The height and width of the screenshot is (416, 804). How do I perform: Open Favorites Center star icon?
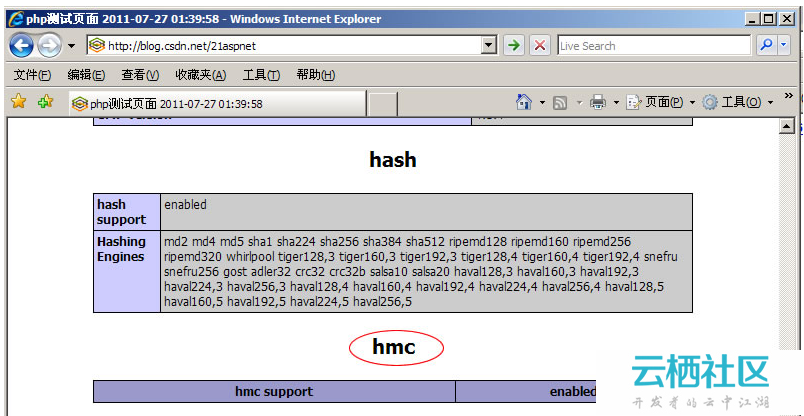click(x=18, y=101)
